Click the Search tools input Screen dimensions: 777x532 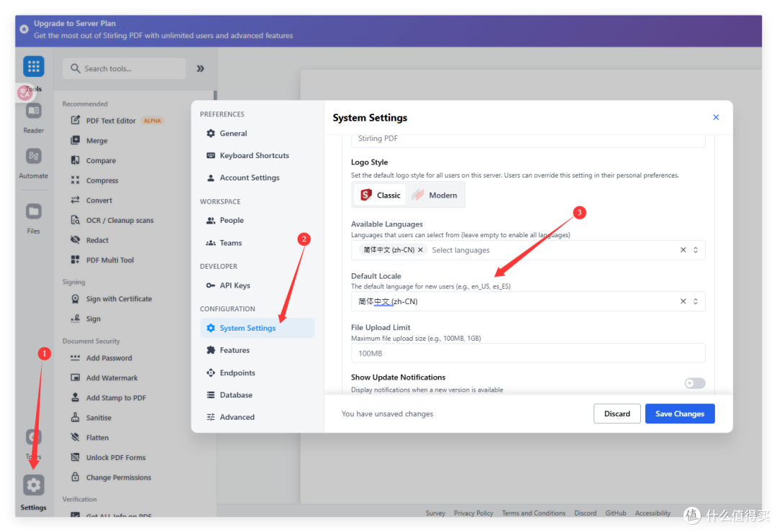coord(124,68)
